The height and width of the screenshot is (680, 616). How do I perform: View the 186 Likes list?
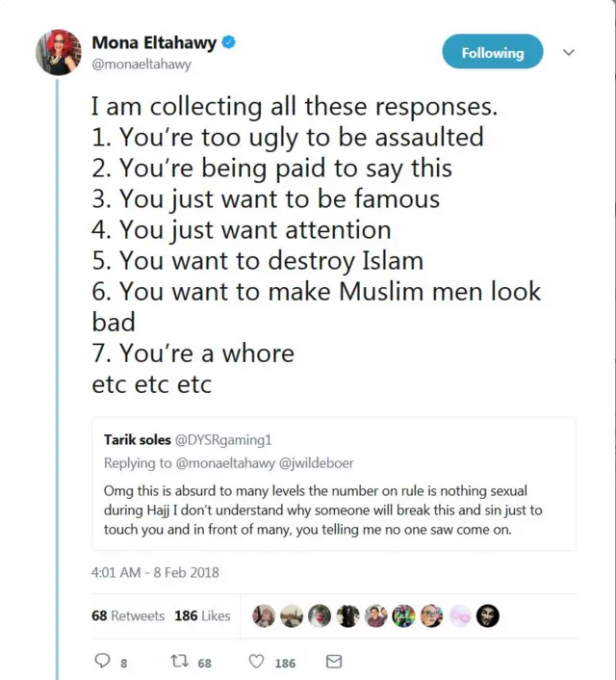pos(202,615)
